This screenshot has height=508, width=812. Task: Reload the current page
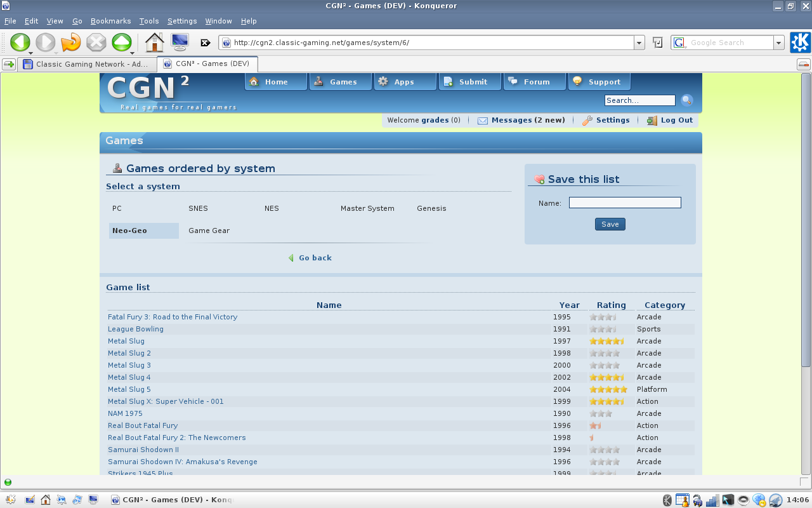[x=71, y=43]
